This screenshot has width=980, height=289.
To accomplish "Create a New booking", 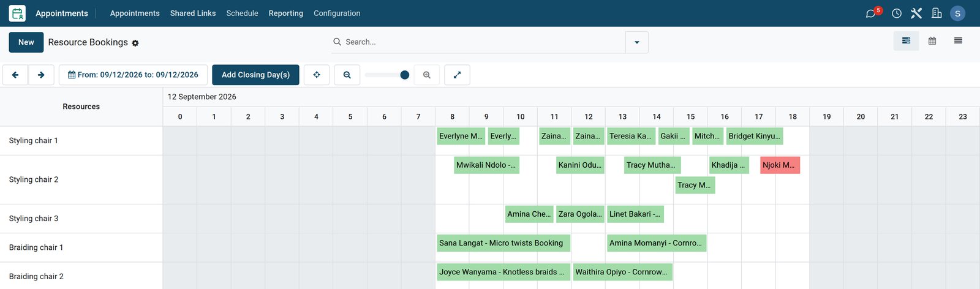I will (x=26, y=42).
